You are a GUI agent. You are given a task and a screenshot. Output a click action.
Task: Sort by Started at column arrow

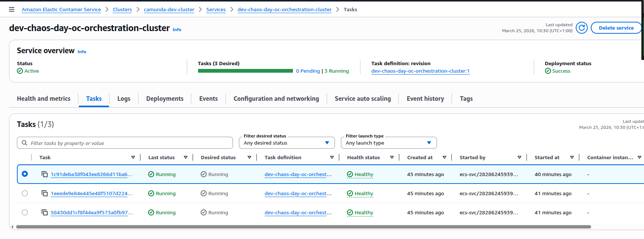[572, 157]
